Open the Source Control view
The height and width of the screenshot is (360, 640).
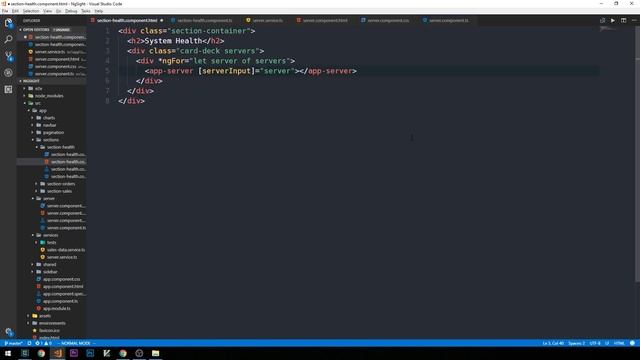8,56
